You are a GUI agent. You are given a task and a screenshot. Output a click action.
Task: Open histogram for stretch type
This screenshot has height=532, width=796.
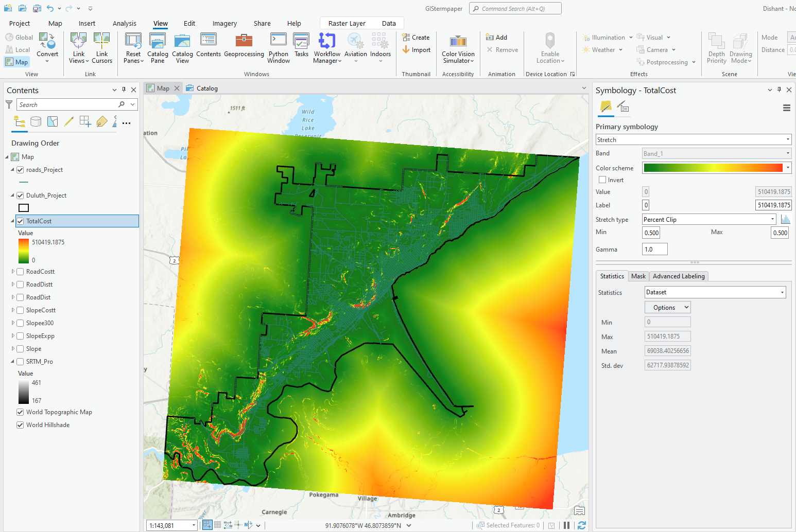[785, 220]
